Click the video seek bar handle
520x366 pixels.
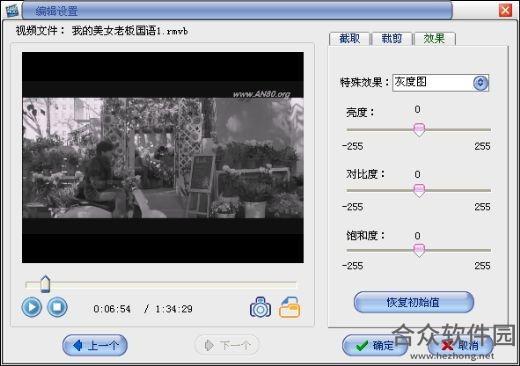pyautogui.click(x=45, y=284)
